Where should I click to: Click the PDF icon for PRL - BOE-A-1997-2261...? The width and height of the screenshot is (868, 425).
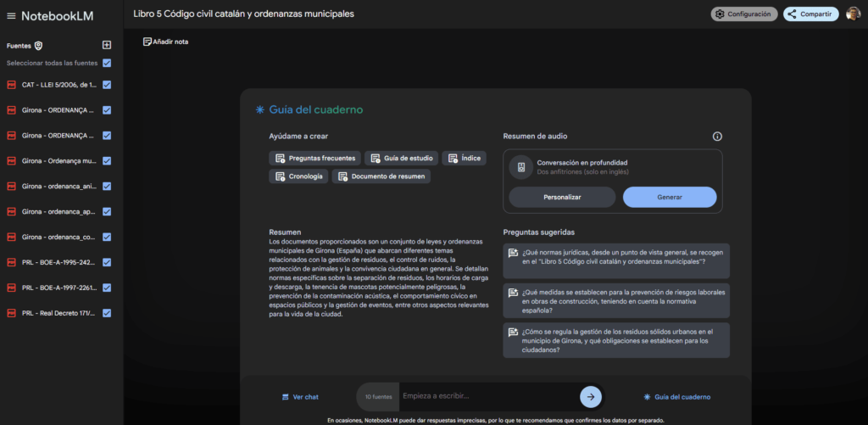point(10,288)
